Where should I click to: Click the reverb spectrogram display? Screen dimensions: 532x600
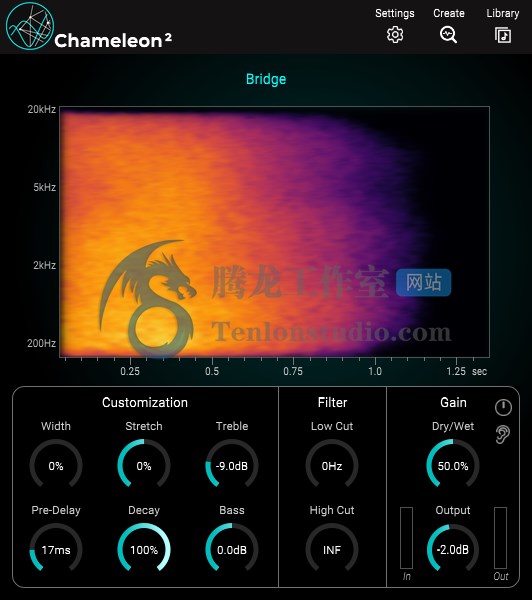point(274,232)
